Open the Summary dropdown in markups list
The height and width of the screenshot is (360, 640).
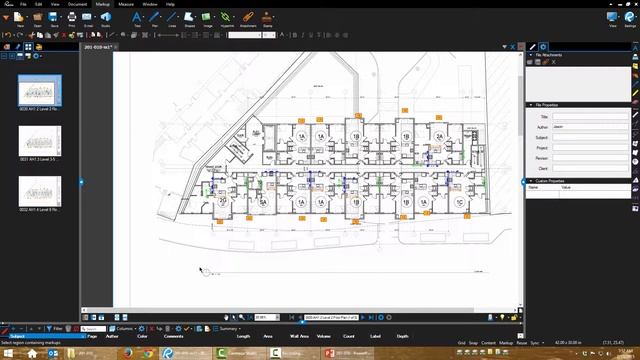[x=227, y=329]
